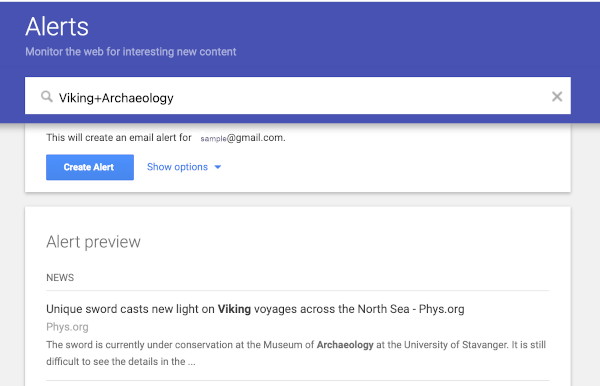Image resolution: width=600 pixels, height=386 pixels.
Task: Click the gray Phys.org source label
Action: point(67,327)
